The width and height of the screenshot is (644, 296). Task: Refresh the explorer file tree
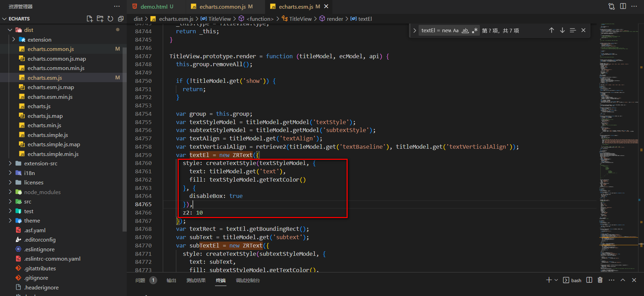(110, 19)
